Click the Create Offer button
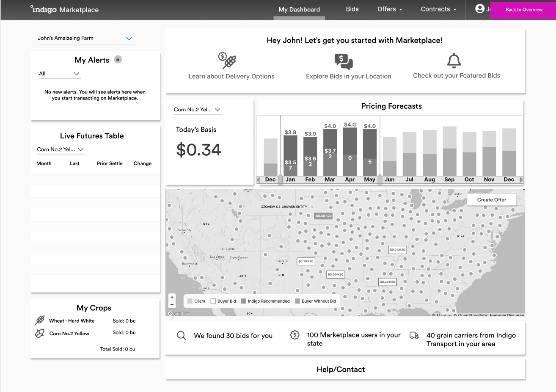 click(x=492, y=200)
